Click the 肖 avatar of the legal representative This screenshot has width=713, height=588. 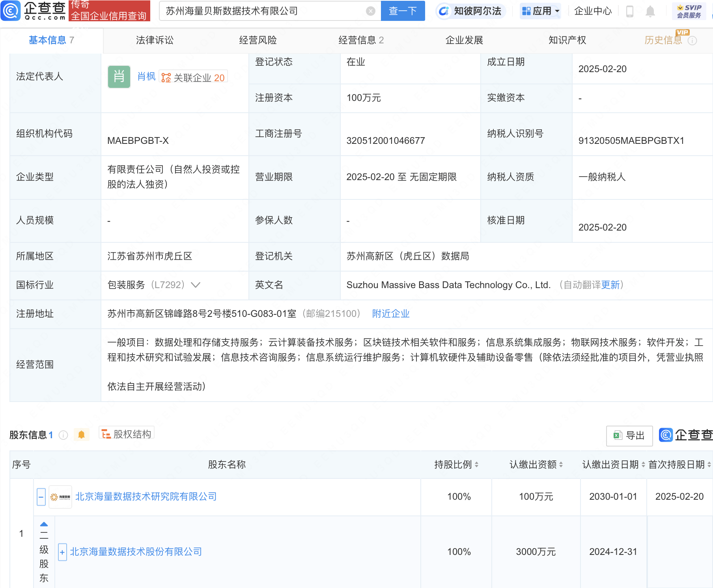[119, 76]
